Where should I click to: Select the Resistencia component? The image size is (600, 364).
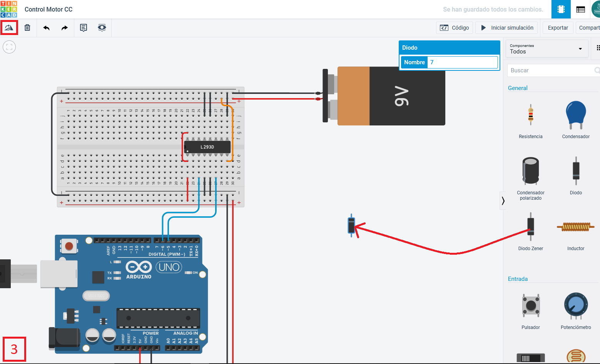pyautogui.click(x=531, y=120)
